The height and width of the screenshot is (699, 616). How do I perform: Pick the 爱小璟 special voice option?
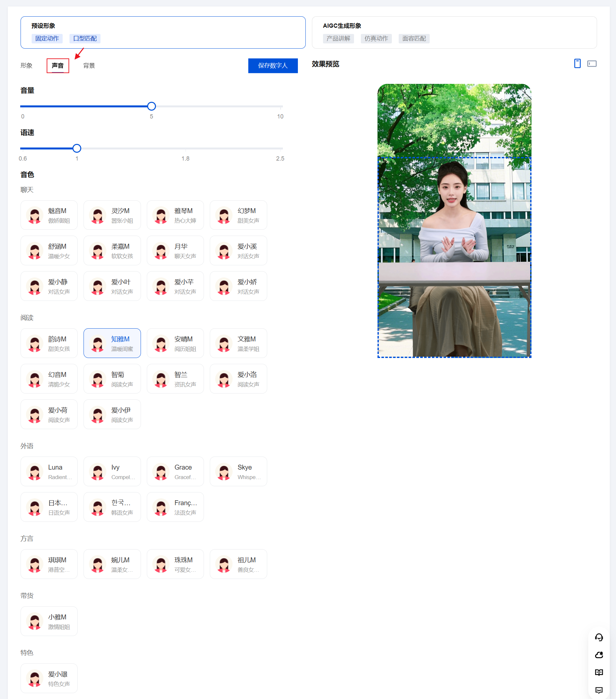coord(49,678)
